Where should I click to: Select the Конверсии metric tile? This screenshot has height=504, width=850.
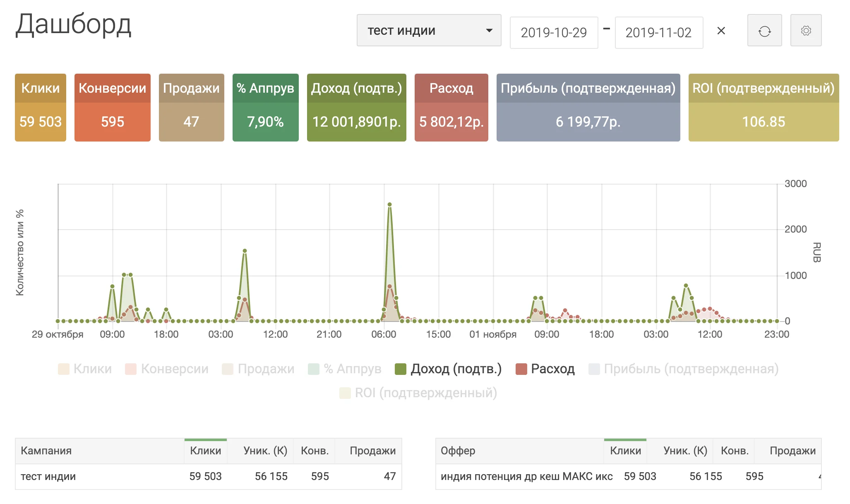(x=113, y=108)
